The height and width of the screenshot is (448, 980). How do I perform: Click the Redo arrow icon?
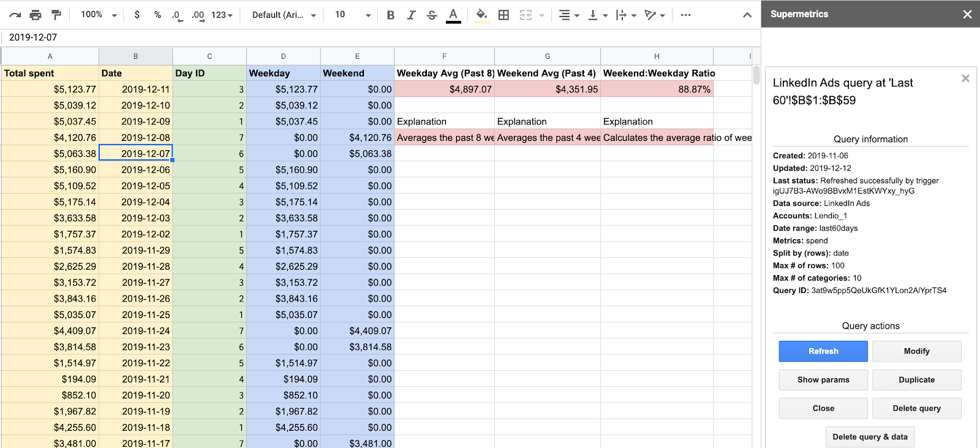(x=15, y=15)
